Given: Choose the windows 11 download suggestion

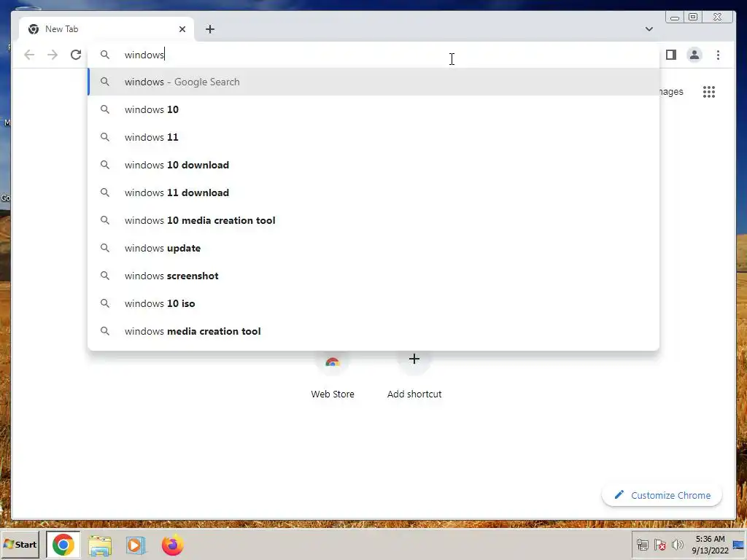Looking at the screenshot, I should [x=373, y=192].
